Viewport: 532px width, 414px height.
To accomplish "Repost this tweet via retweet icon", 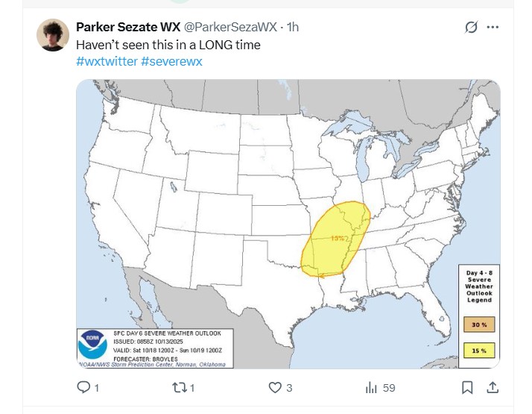I will tap(179, 387).
